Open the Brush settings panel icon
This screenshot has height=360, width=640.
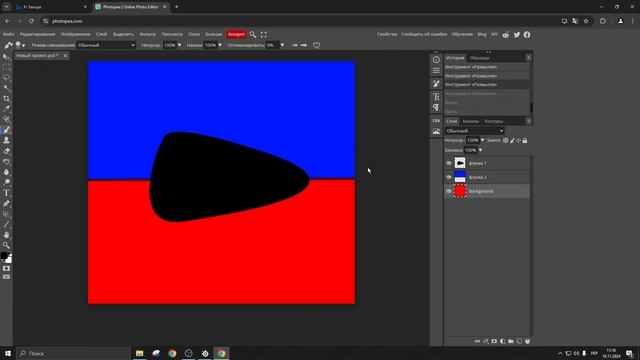[436, 84]
